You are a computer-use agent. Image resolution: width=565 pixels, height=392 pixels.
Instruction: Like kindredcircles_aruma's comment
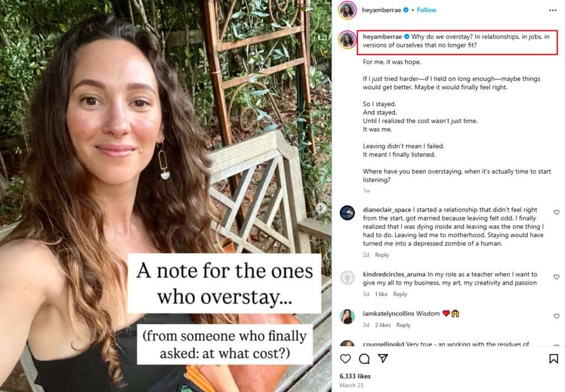[556, 276]
